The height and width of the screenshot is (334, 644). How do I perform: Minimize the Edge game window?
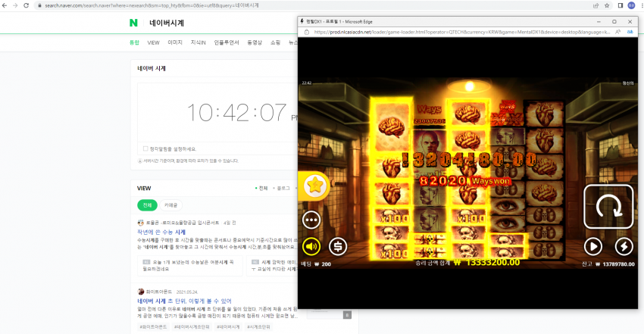pos(599,22)
